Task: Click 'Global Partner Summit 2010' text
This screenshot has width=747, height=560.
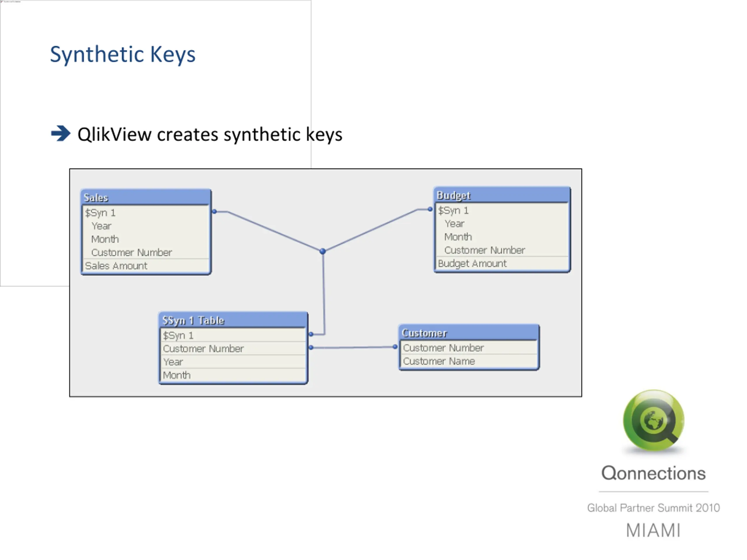Action: pyautogui.click(x=653, y=508)
